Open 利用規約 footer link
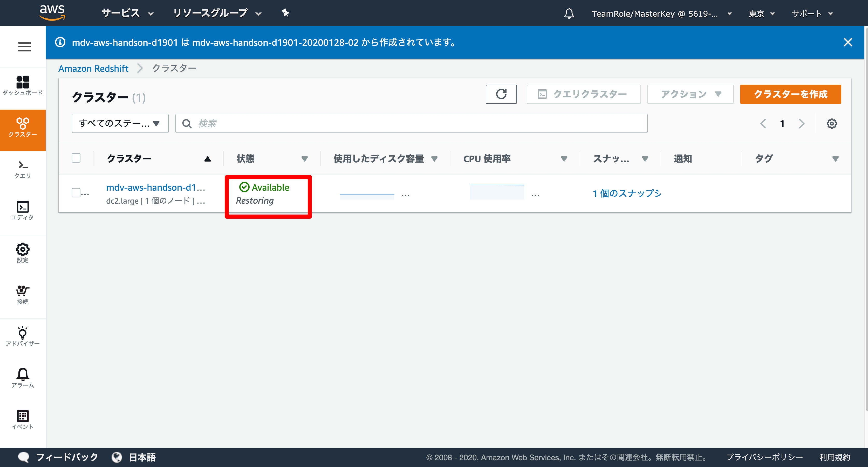The image size is (868, 467). [x=835, y=457]
